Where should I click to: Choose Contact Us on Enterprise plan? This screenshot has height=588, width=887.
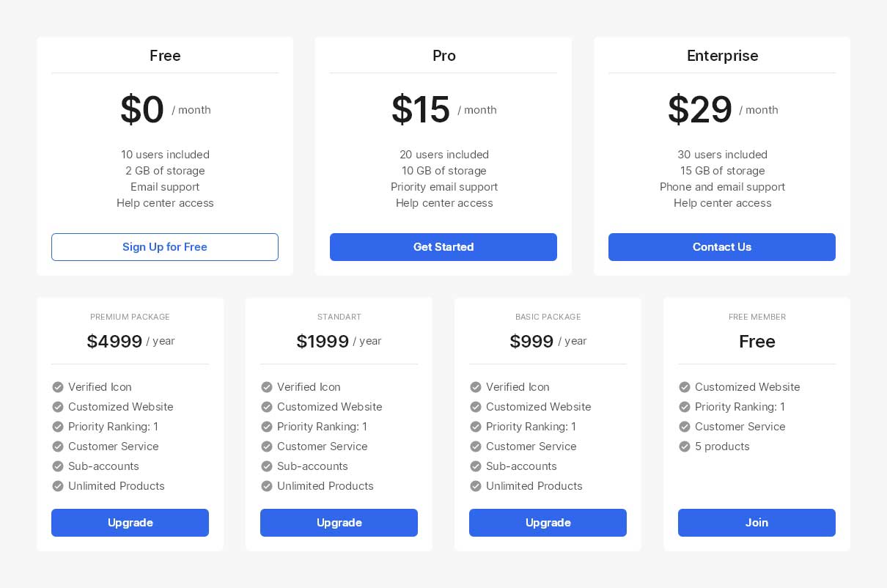[722, 247]
